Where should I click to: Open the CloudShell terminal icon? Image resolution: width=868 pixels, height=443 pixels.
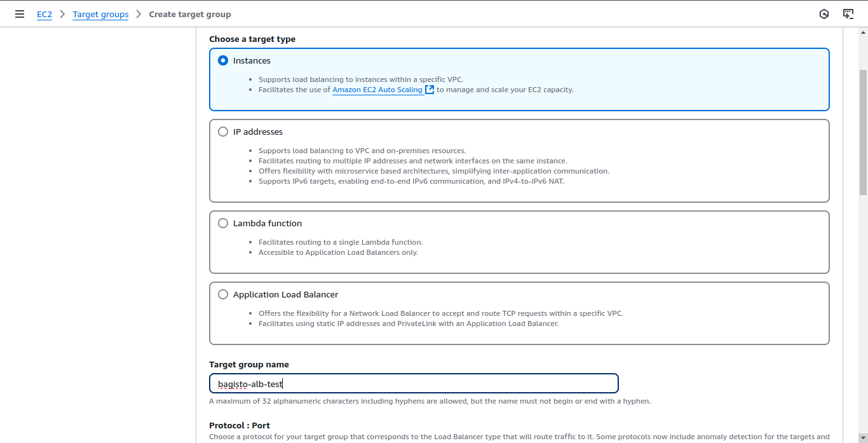tap(848, 14)
